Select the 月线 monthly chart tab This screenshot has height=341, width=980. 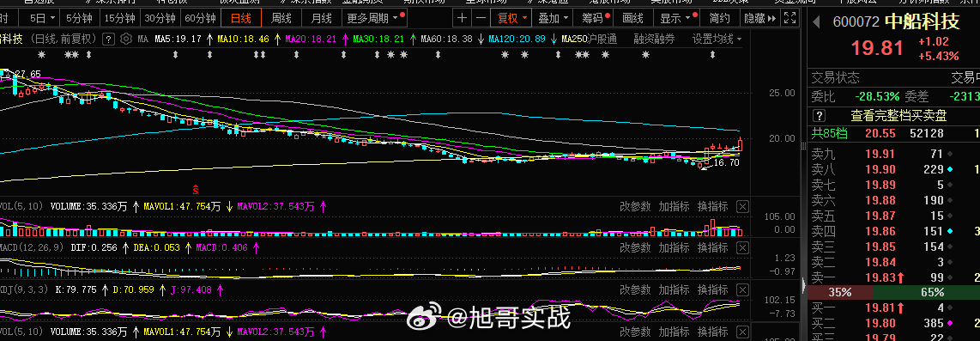(321, 18)
